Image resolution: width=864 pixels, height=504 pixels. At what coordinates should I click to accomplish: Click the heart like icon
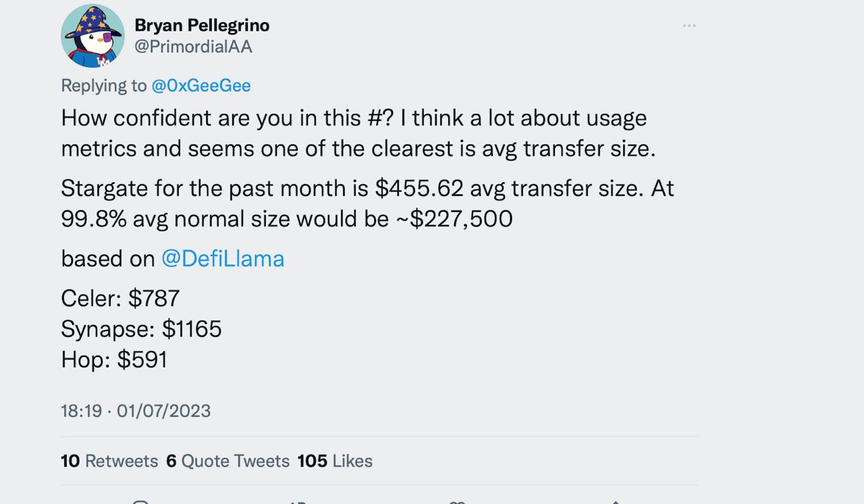(x=457, y=501)
